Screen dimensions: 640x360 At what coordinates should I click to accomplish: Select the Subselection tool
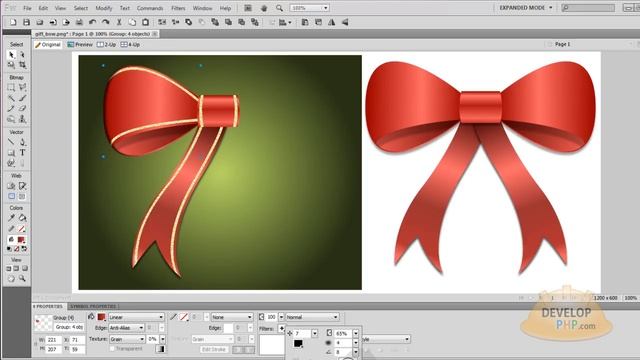pyautogui.click(x=22, y=54)
